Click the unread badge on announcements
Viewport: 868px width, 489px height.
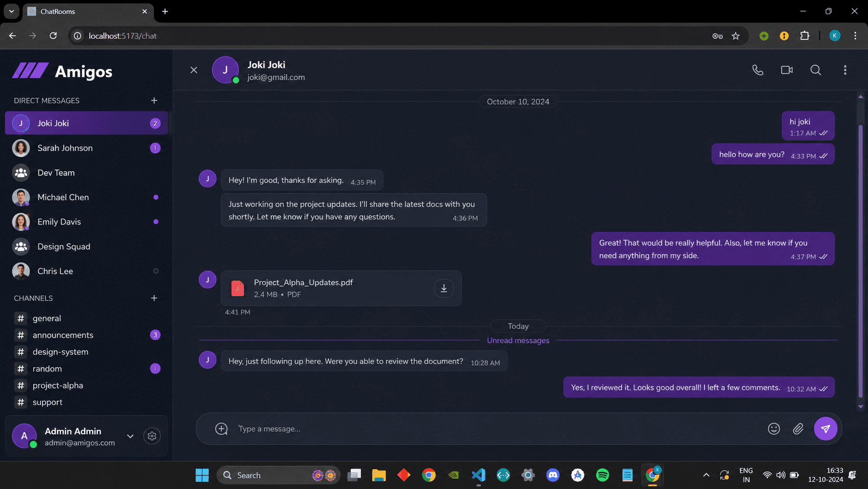click(155, 335)
